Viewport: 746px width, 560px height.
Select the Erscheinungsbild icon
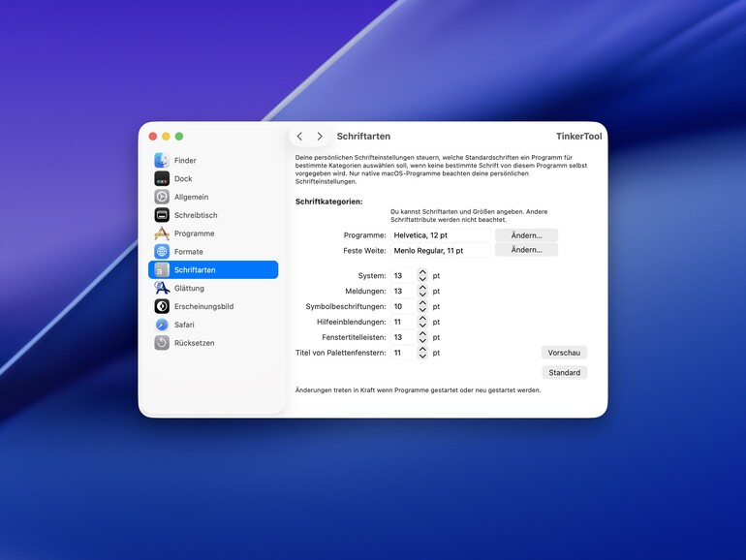pyautogui.click(x=162, y=306)
